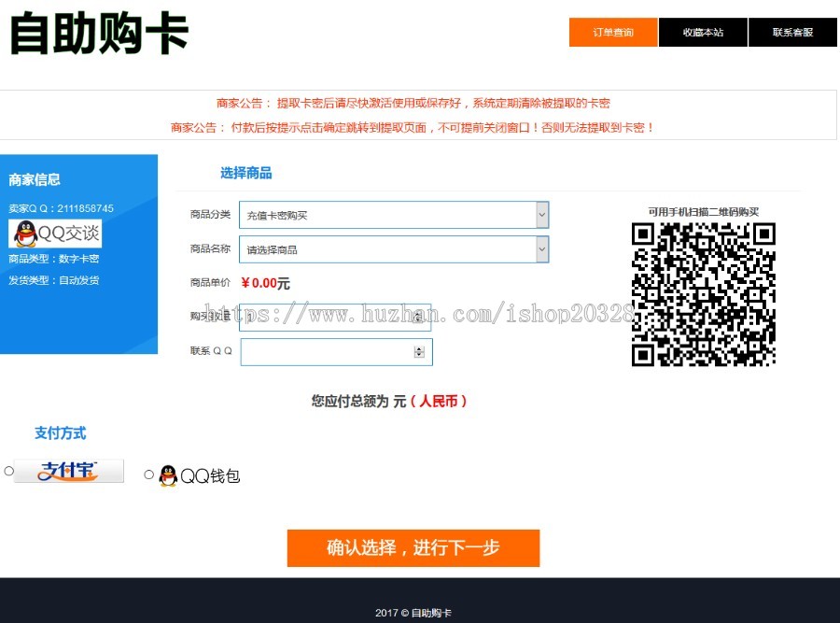Click the mobile purchase QR code

point(704,294)
